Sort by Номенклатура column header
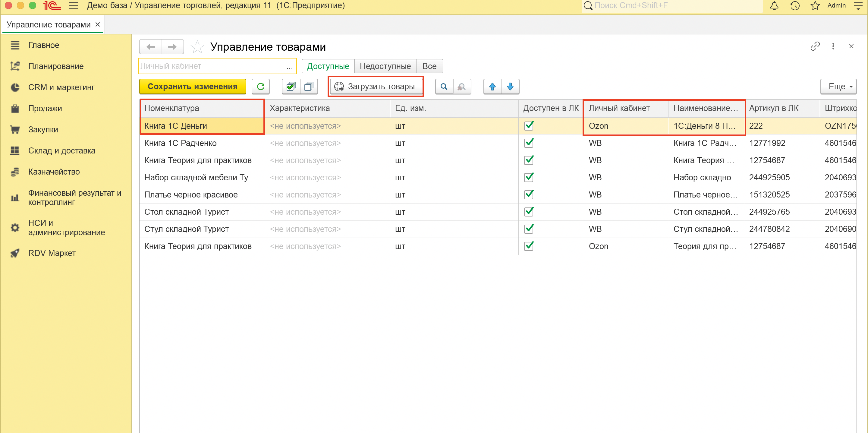 (x=202, y=108)
